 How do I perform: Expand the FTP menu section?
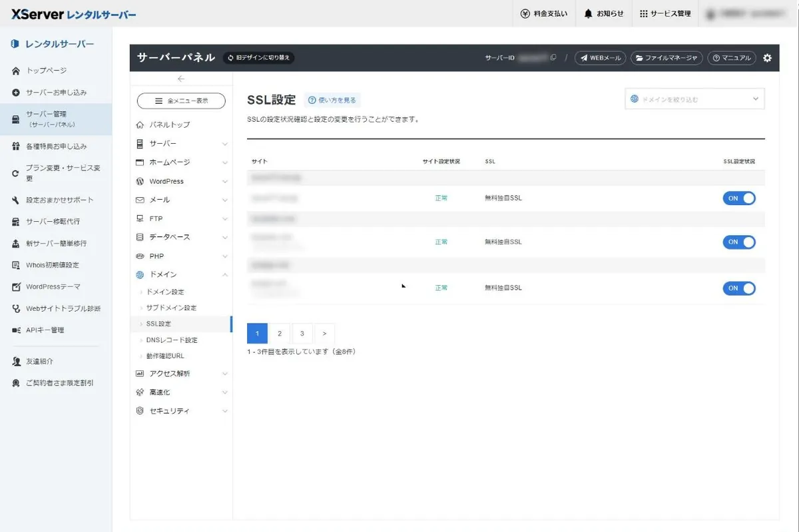click(x=181, y=218)
